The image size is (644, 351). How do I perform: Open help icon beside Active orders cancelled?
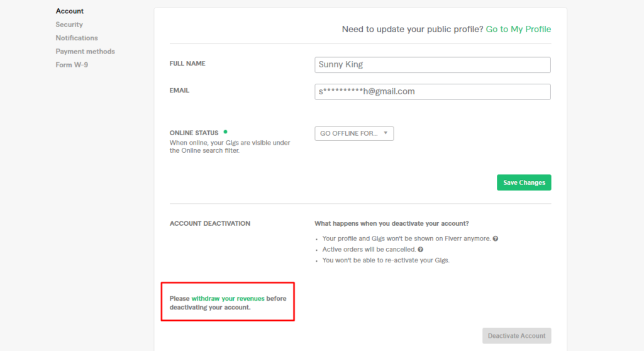coord(420,250)
